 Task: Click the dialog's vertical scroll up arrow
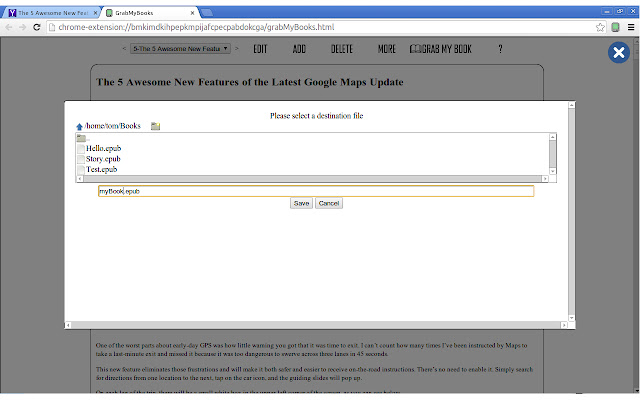[x=571, y=105]
